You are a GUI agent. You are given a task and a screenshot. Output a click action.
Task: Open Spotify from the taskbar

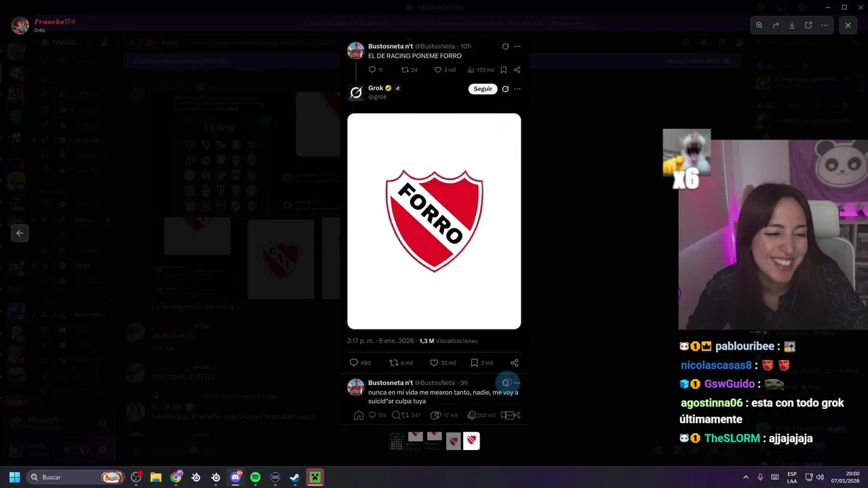coord(256,477)
